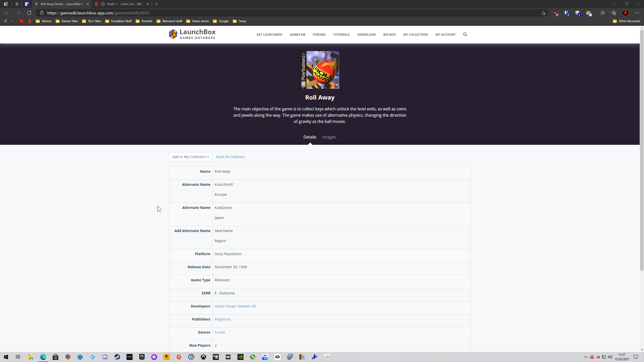Open Discord from the taskbar
The image size is (644, 362).
tap(105, 357)
